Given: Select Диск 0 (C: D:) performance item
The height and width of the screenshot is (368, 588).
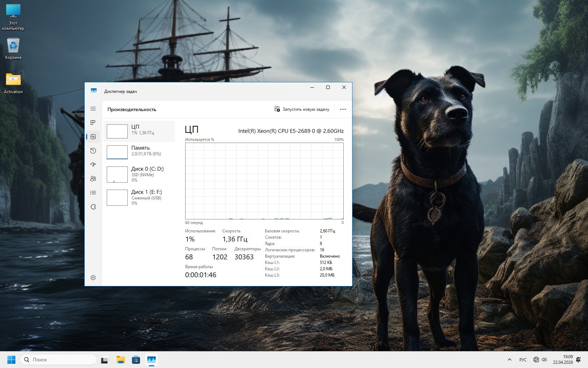Looking at the screenshot, I should (x=139, y=174).
